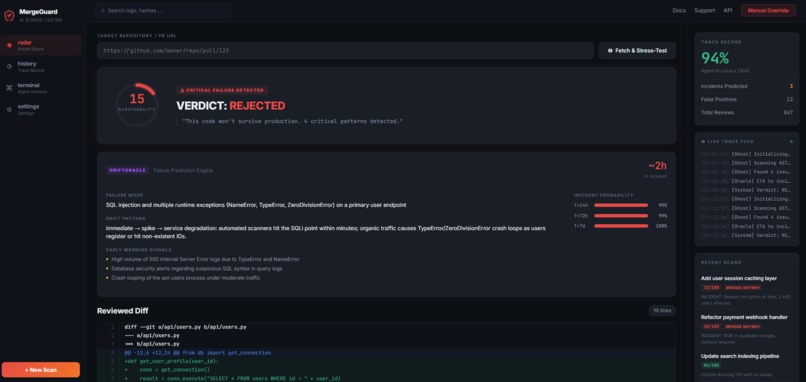Click the 19 lines badge

(x=662, y=311)
